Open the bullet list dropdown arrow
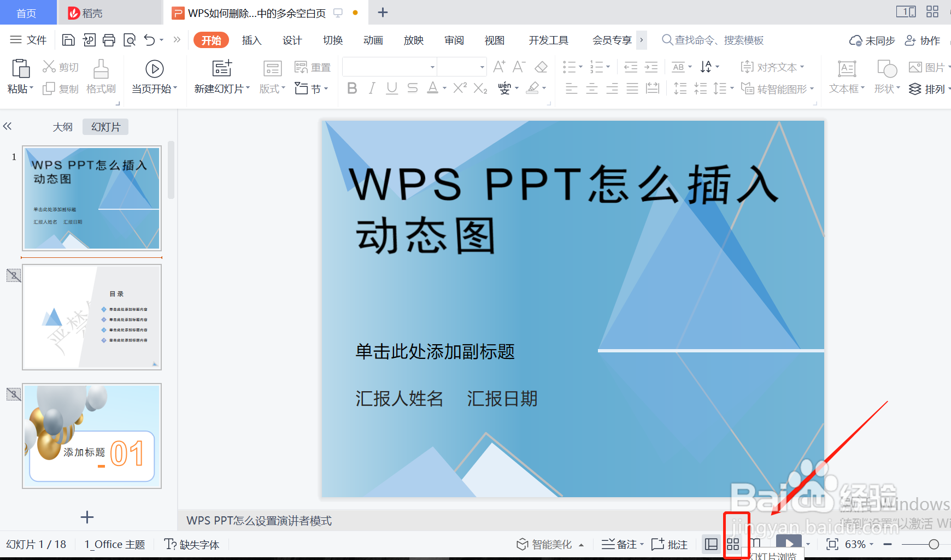The image size is (951, 560). pyautogui.click(x=580, y=67)
